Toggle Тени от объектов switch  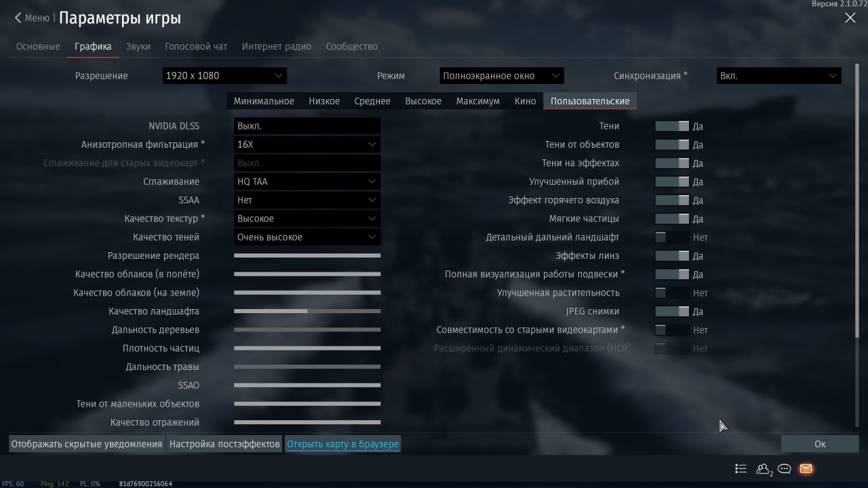point(672,144)
